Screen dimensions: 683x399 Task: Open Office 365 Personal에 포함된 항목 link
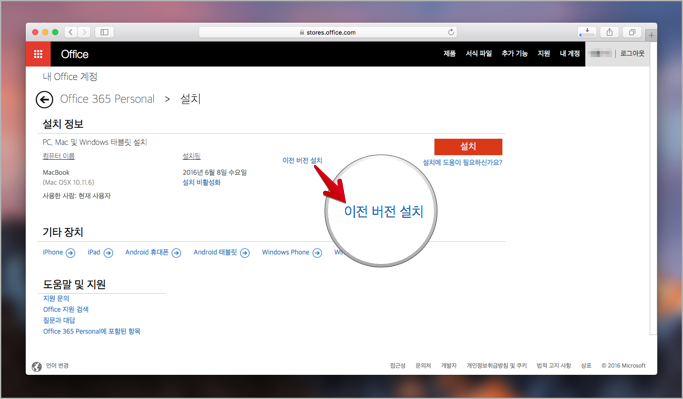(x=91, y=331)
